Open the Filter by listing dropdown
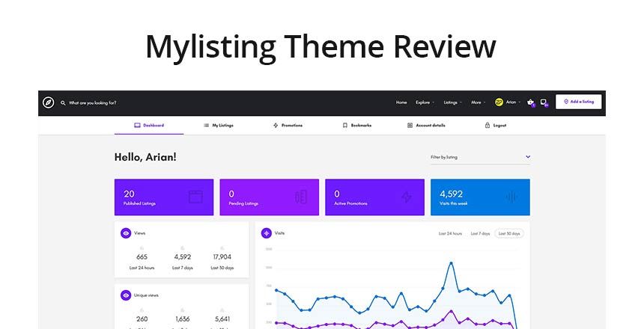 [x=480, y=157]
